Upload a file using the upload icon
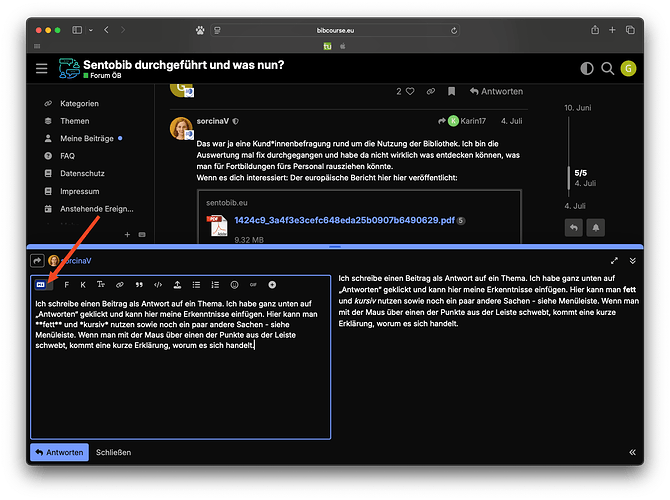Screen dimensions: 670x500 (x=177, y=285)
